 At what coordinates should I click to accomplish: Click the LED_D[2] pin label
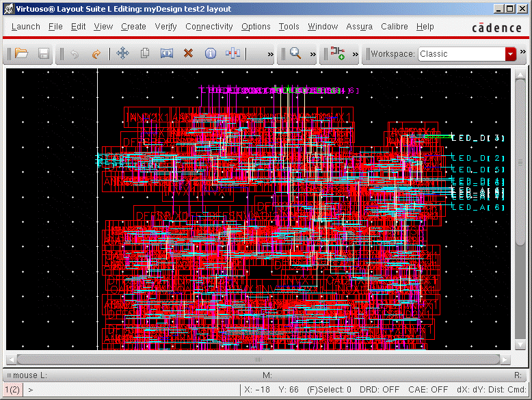pos(478,158)
